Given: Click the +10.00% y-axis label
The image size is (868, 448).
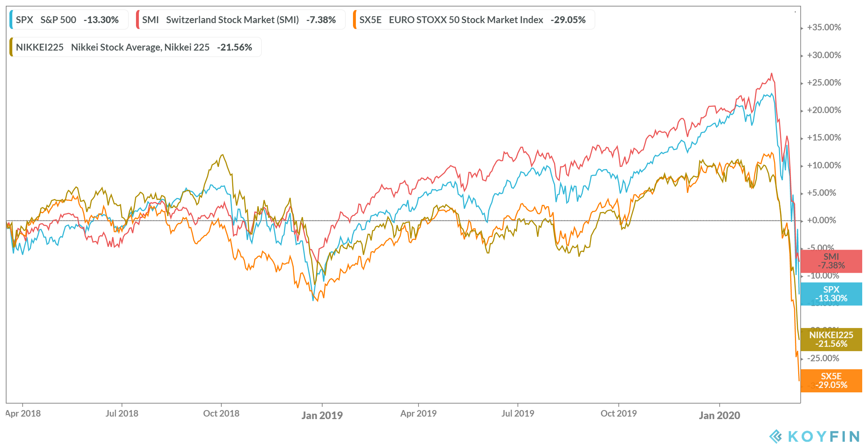Looking at the screenshot, I should [824, 165].
